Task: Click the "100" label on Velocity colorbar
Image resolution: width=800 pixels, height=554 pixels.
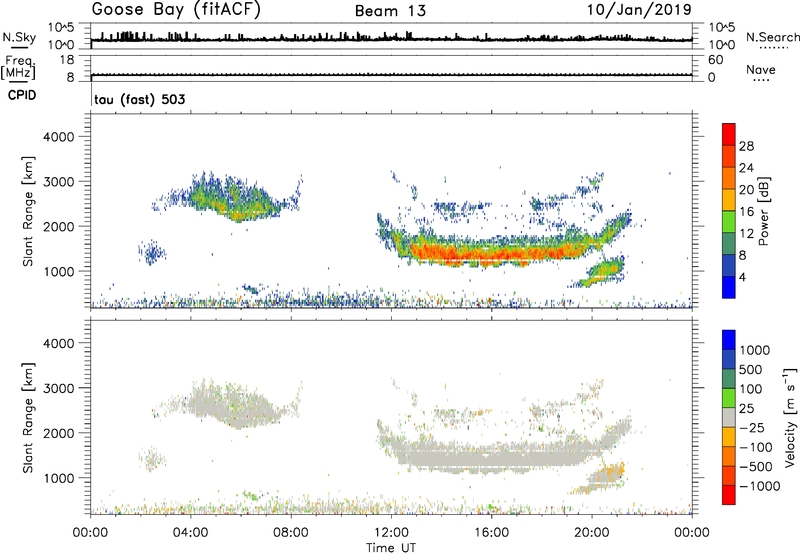Action: (x=751, y=389)
